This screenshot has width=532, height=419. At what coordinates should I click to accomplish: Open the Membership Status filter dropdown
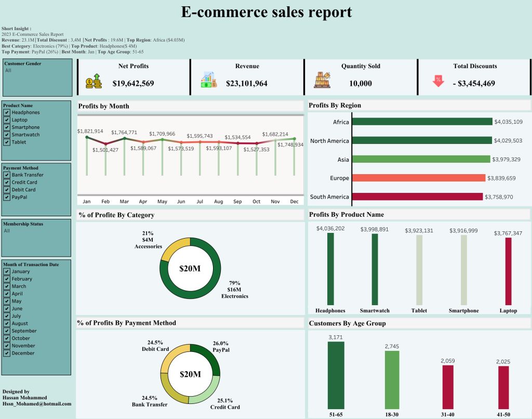click(36, 230)
